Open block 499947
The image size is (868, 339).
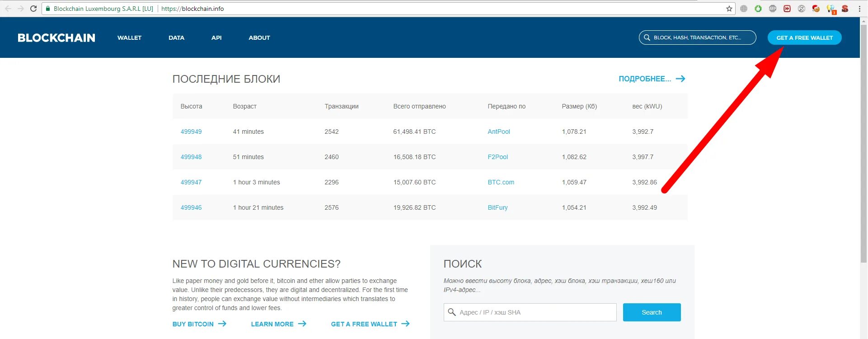[x=191, y=182]
